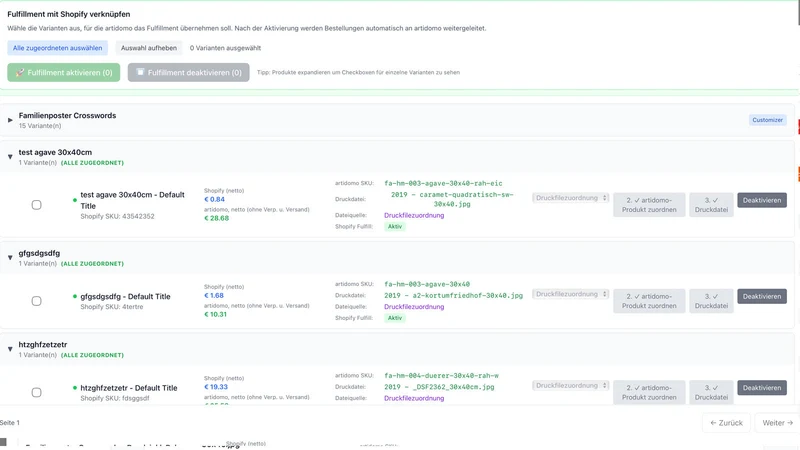Click the icon on Fulfillment deaktivieren button

tap(140, 72)
